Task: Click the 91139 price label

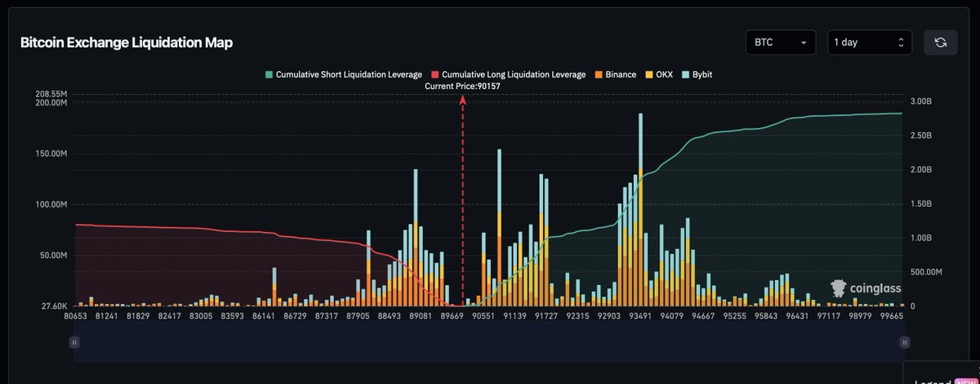Action: [x=514, y=315]
